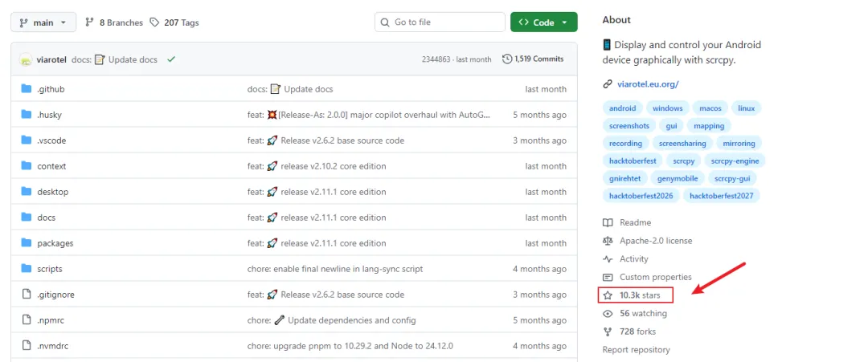This screenshot has width=868, height=362.
Task: Click the folder icon next to docs
Action: [x=26, y=218]
